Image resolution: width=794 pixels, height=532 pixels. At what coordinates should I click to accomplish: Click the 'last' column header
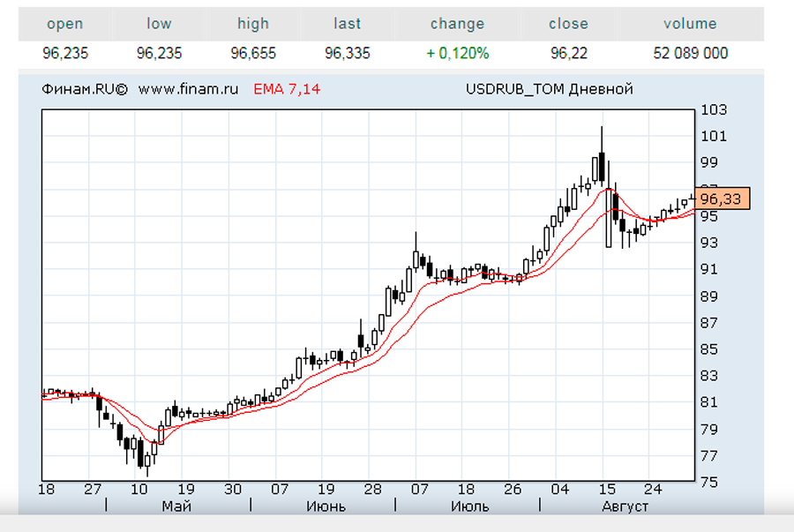tap(348, 24)
